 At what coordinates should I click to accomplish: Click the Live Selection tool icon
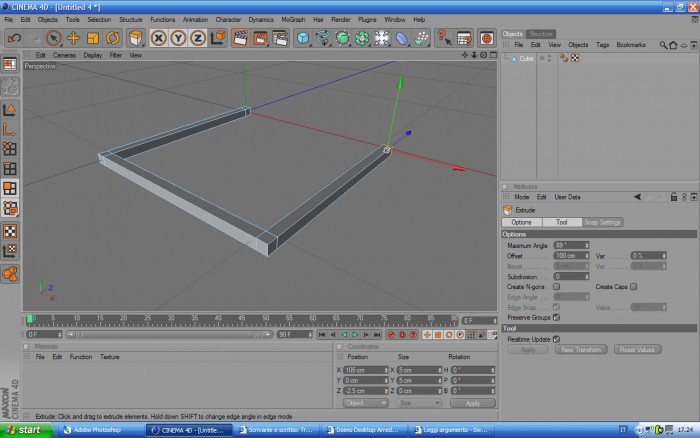click(x=54, y=38)
